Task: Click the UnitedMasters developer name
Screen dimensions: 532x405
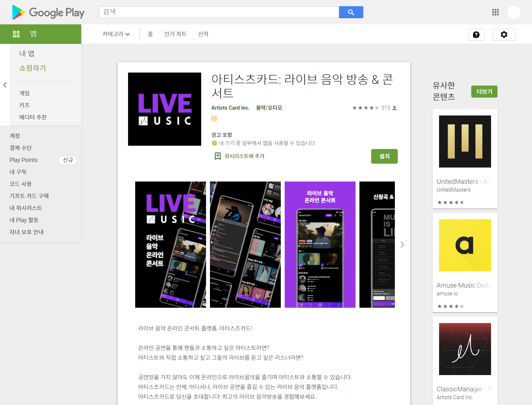Action: tap(453, 190)
